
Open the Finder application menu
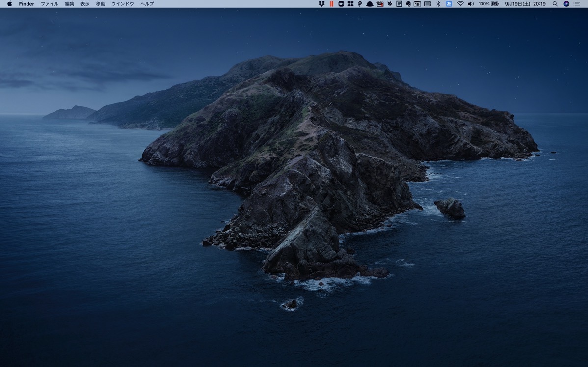pos(27,4)
